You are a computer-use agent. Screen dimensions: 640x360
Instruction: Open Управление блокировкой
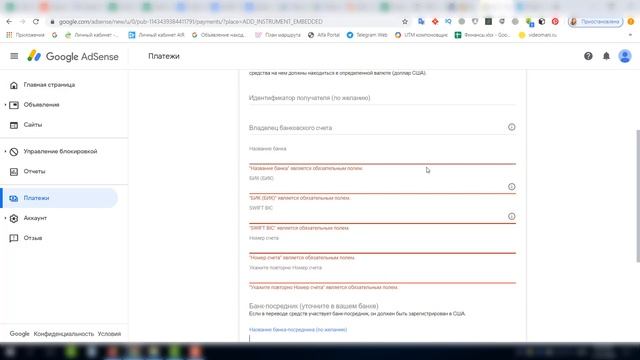click(x=60, y=151)
